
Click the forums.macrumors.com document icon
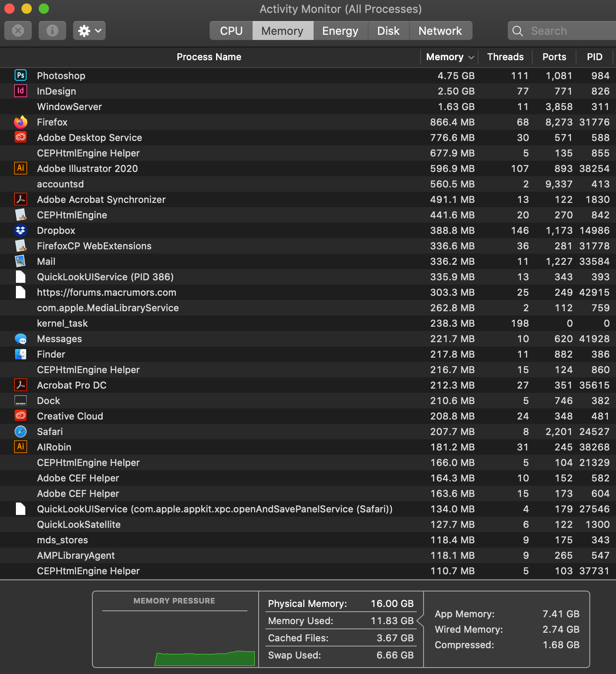[x=21, y=292]
